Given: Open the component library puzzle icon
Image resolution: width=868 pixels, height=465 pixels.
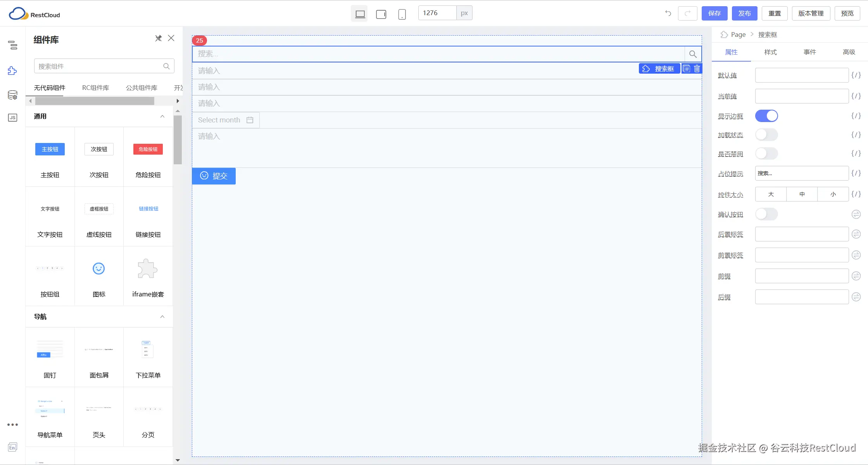Looking at the screenshot, I should point(12,71).
